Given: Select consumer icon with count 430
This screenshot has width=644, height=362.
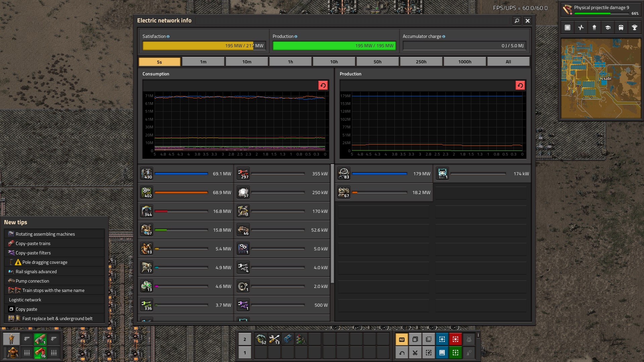Looking at the screenshot, I should click(x=147, y=174).
